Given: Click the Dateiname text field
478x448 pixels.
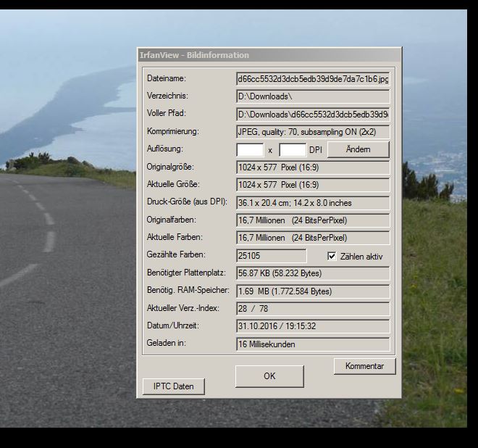Looking at the screenshot, I should 313,79.
